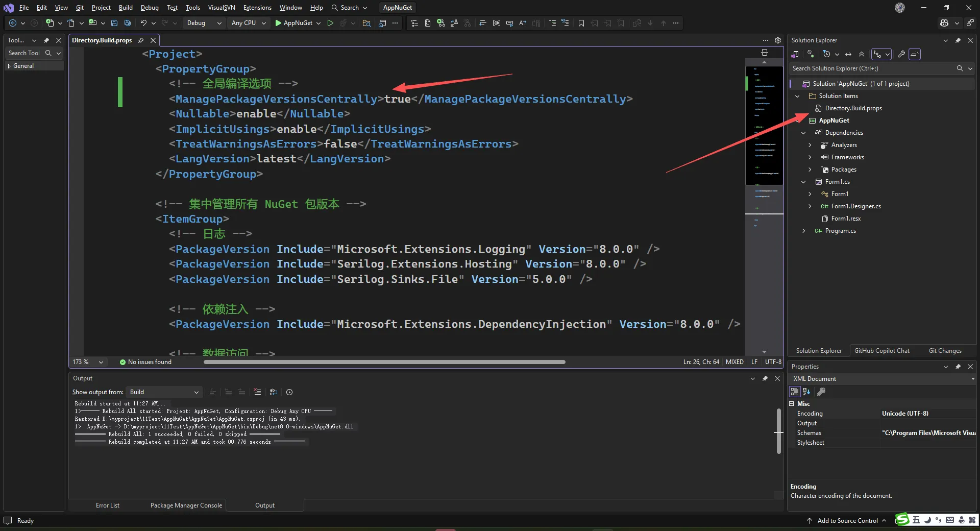Viewport: 980px width, 531px height.
Task: Click Collapse All icon in Solution Explorer
Action: coord(862,54)
